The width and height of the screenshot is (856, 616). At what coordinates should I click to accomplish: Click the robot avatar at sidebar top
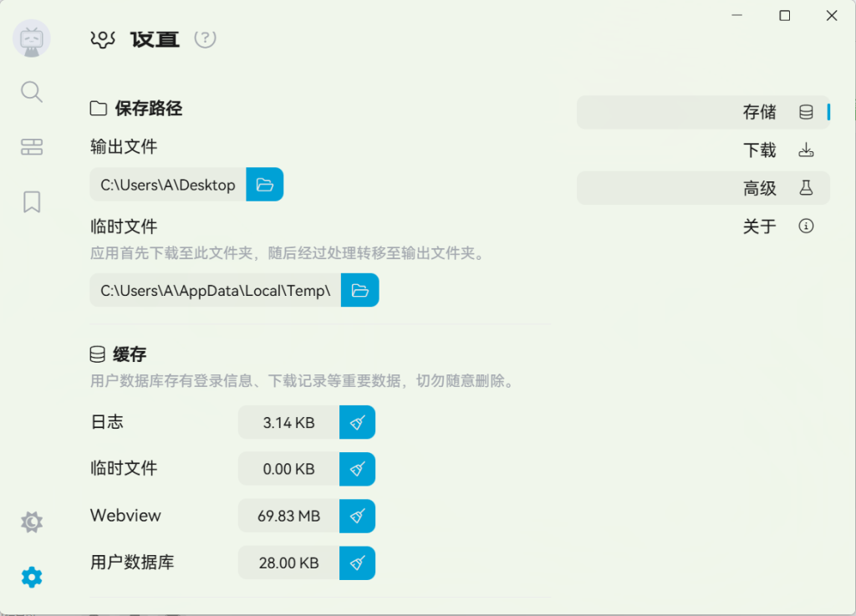[x=31, y=38]
